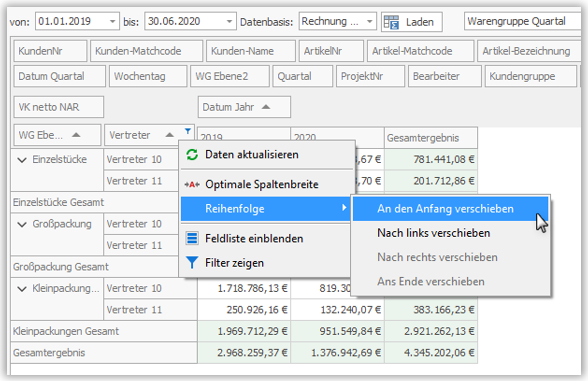This screenshot has width=588, height=381.
Task: Click the Feldliste einblenden list icon
Action: pyautogui.click(x=192, y=238)
